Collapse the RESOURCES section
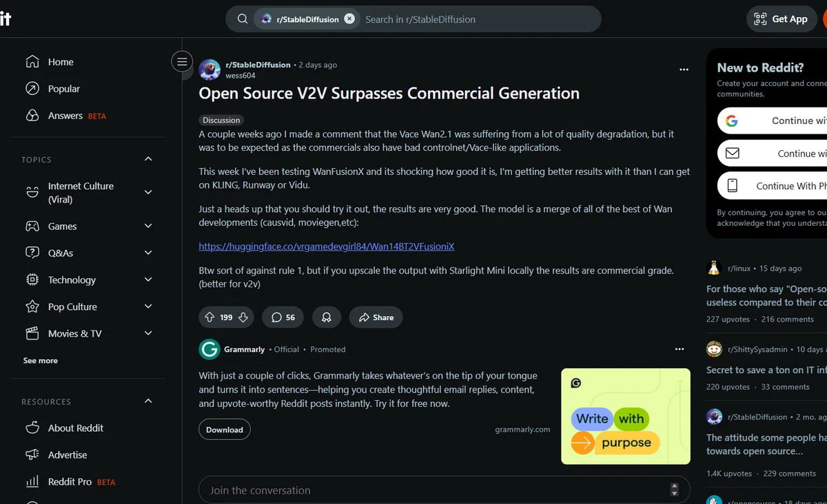The image size is (827, 504). (148, 401)
